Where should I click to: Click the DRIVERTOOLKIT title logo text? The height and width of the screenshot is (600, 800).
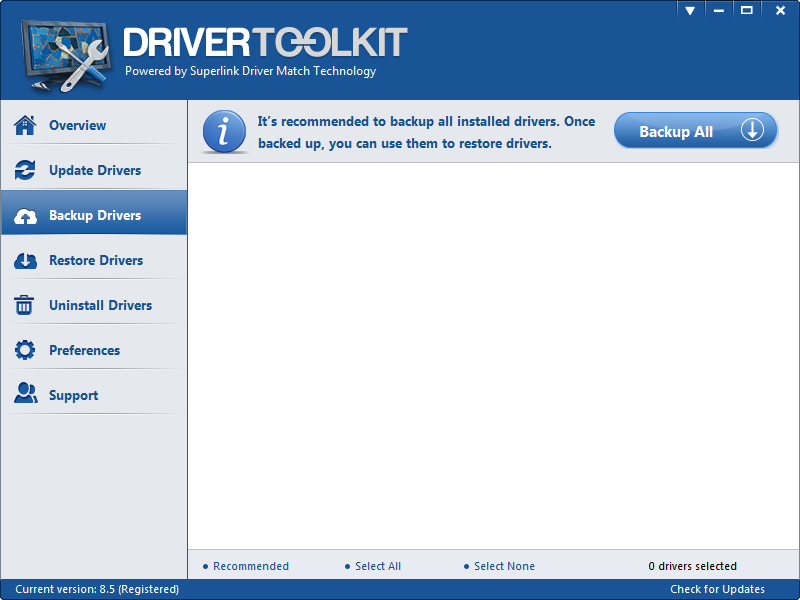265,42
